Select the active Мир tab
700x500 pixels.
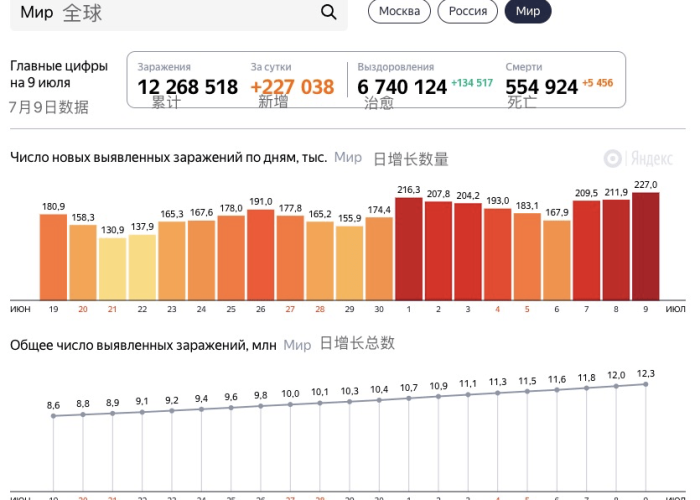[528, 11]
